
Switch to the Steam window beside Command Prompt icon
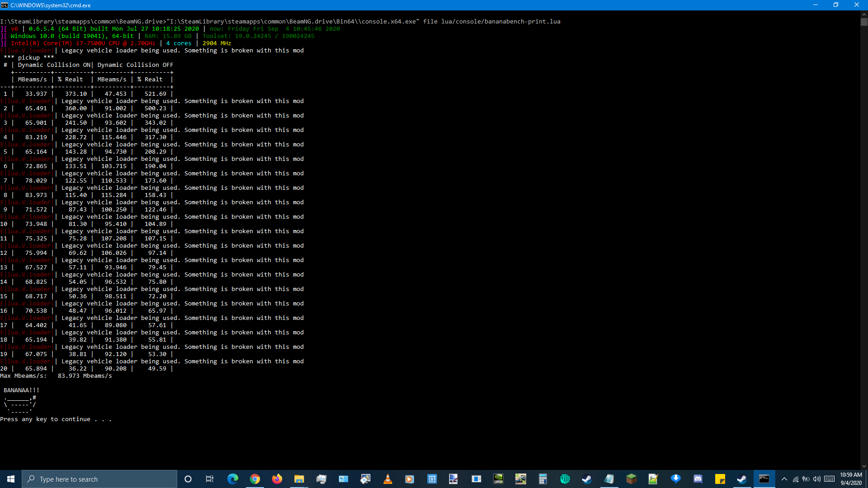coord(742,479)
